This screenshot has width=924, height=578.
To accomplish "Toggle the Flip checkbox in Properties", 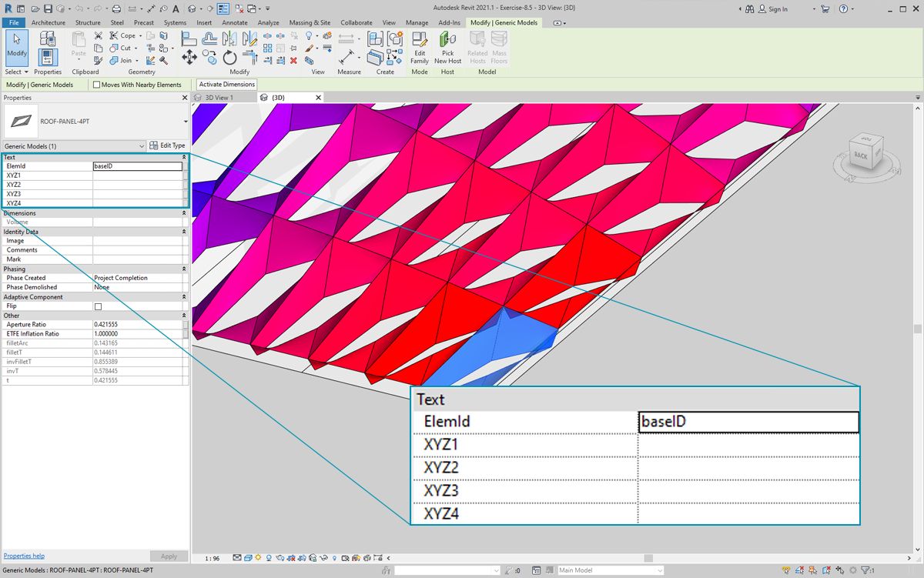I will [x=98, y=306].
